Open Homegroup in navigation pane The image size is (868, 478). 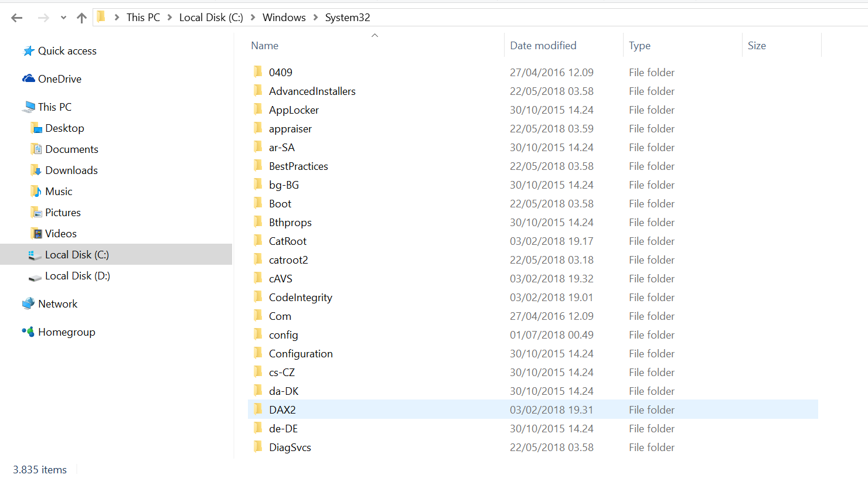tap(67, 332)
